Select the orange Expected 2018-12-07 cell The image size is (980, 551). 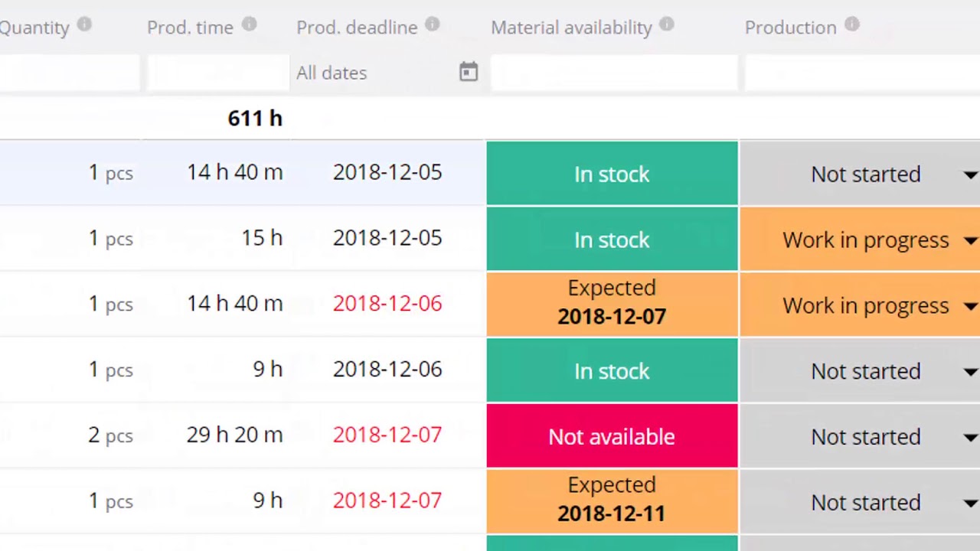[612, 305]
